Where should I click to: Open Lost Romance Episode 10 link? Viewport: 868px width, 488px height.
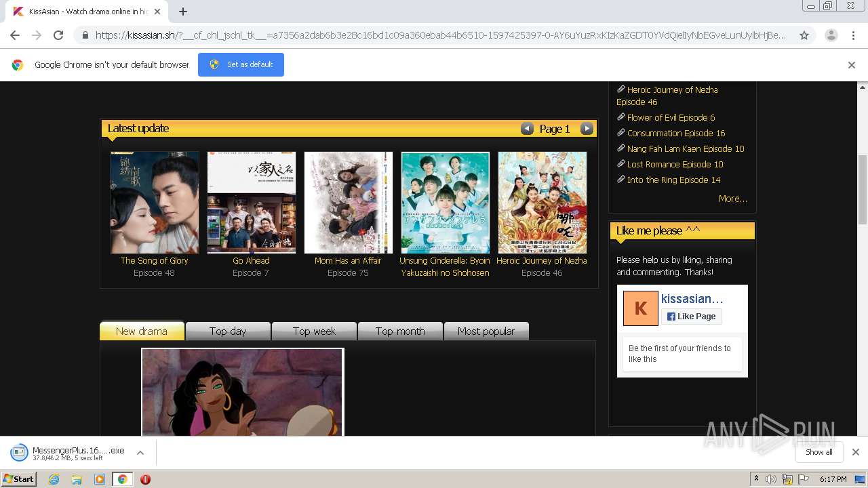(675, 164)
